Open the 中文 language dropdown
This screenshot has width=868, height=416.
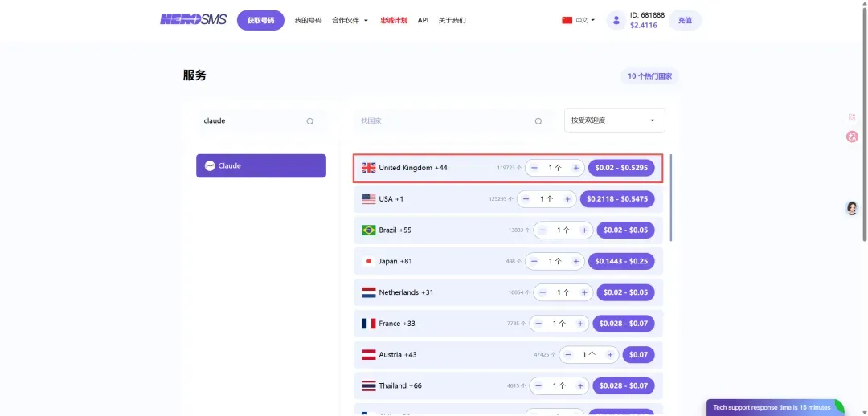579,20
